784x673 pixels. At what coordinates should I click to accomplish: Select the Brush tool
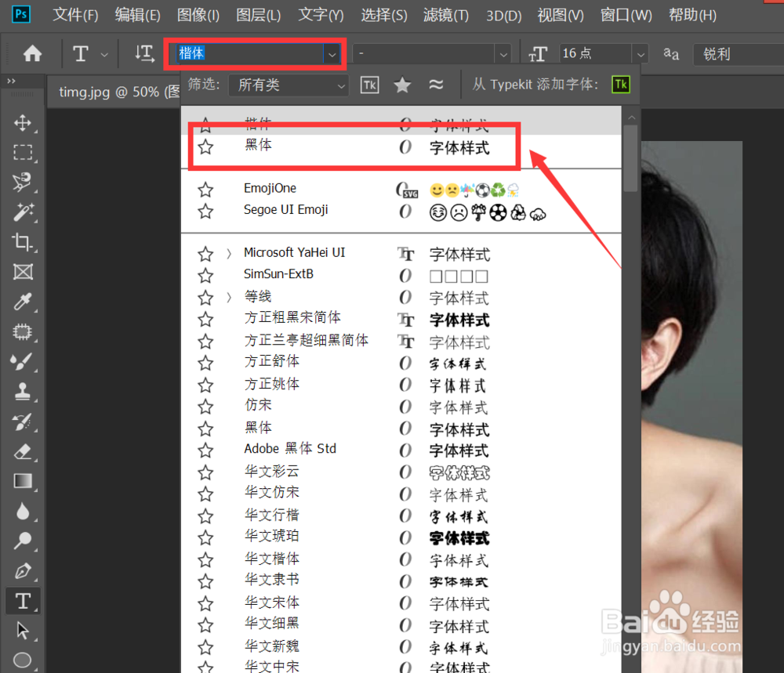23,362
